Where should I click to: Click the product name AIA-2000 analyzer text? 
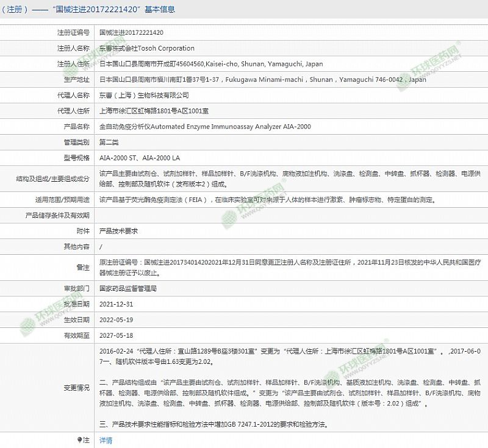point(204,127)
